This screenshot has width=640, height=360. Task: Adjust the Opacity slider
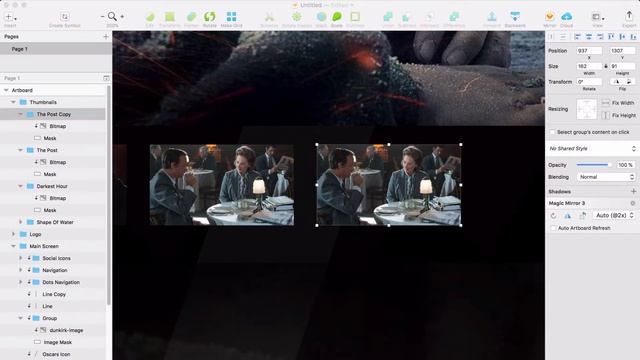click(x=594, y=165)
